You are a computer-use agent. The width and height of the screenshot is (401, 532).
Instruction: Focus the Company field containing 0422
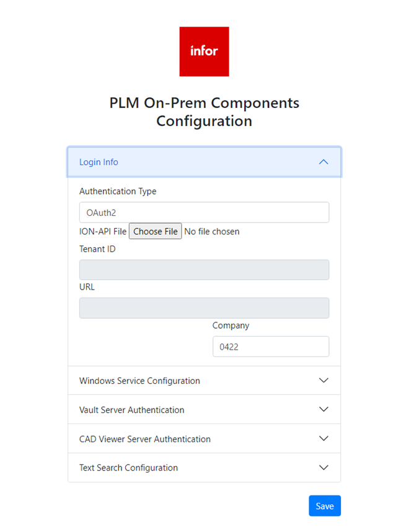tap(270, 347)
